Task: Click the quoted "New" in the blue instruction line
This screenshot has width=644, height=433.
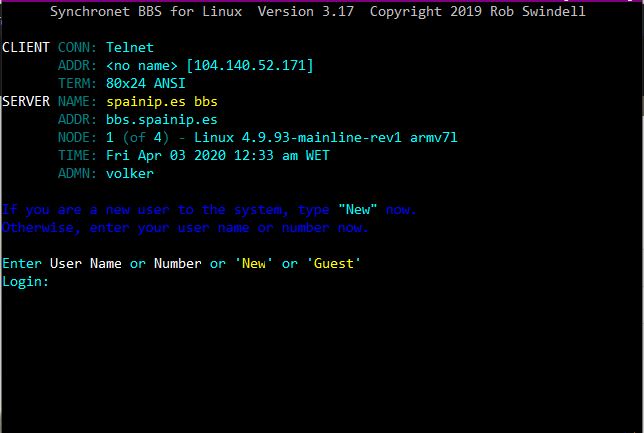Action: 358,210
